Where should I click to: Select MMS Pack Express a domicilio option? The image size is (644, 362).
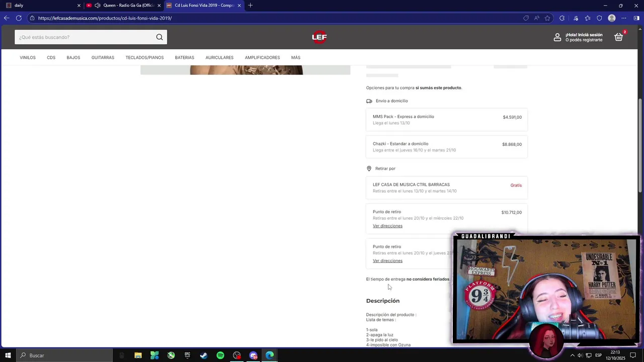pyautogui.click(x=447, y=120)
